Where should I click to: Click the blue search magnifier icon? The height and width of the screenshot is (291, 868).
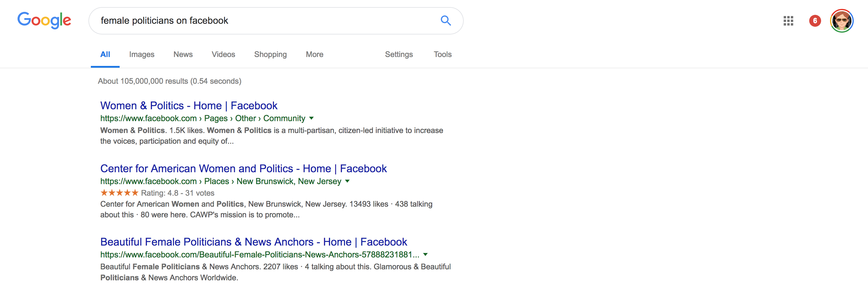coord(446,20)
